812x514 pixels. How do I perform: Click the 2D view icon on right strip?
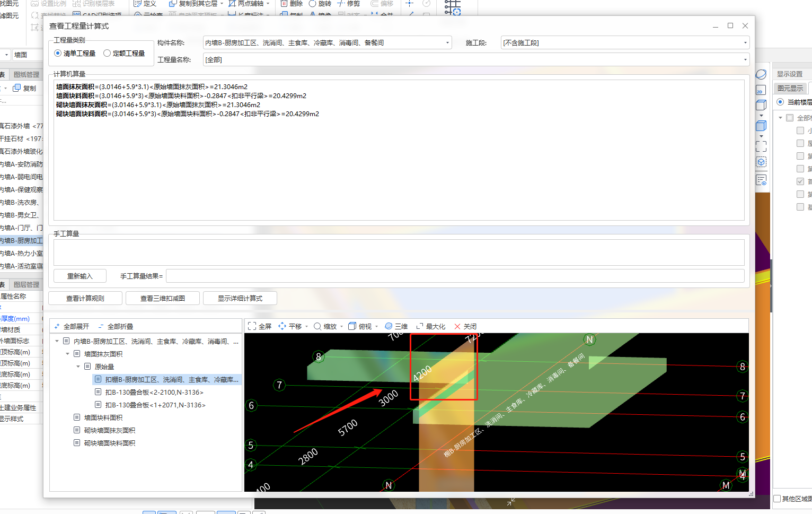761,90
